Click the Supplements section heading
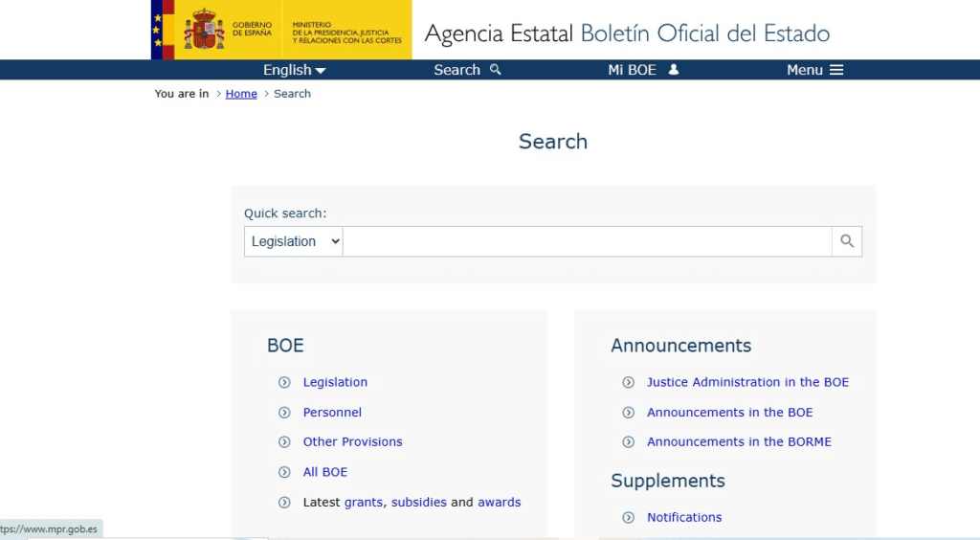The width and height of the screenshot is (980, 540). [667, 481]
